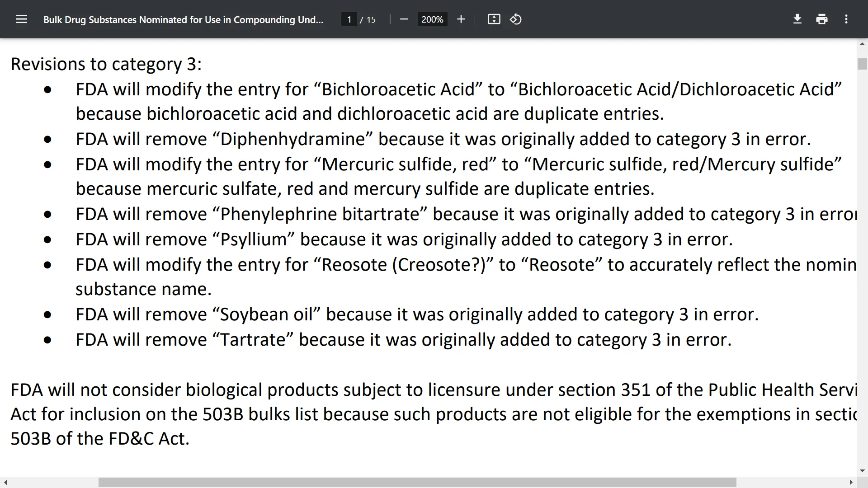Edit the current page number field
The image size is (868, 488).
(x=349, y=19)
